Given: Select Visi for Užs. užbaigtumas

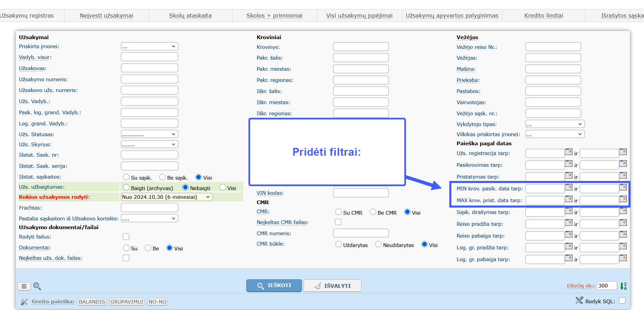Looking at the screenshot, I should tap(223, 187).
